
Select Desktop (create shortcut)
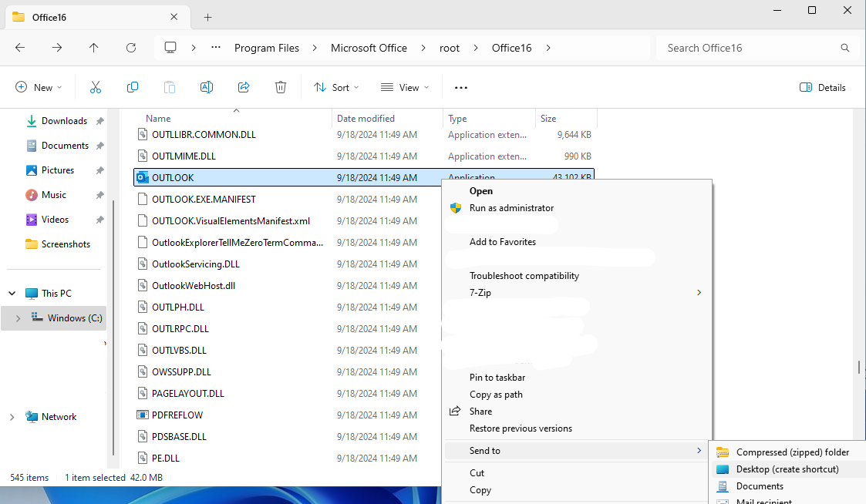click(788, 469)
